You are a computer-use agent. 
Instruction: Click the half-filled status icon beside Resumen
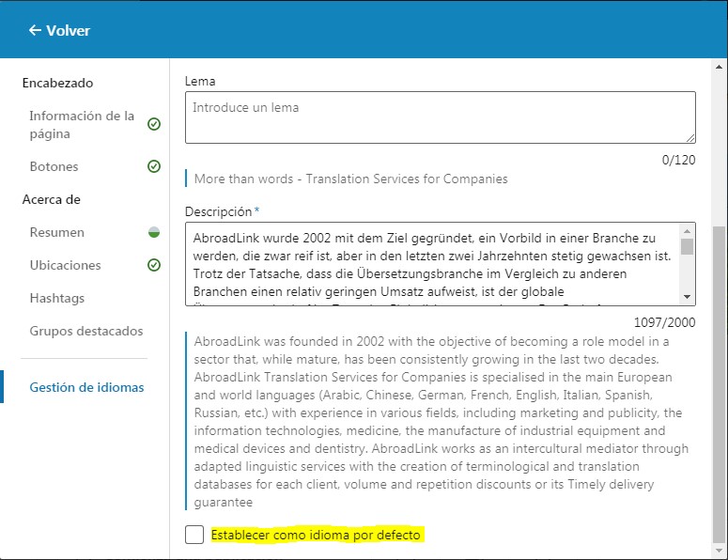154,232
